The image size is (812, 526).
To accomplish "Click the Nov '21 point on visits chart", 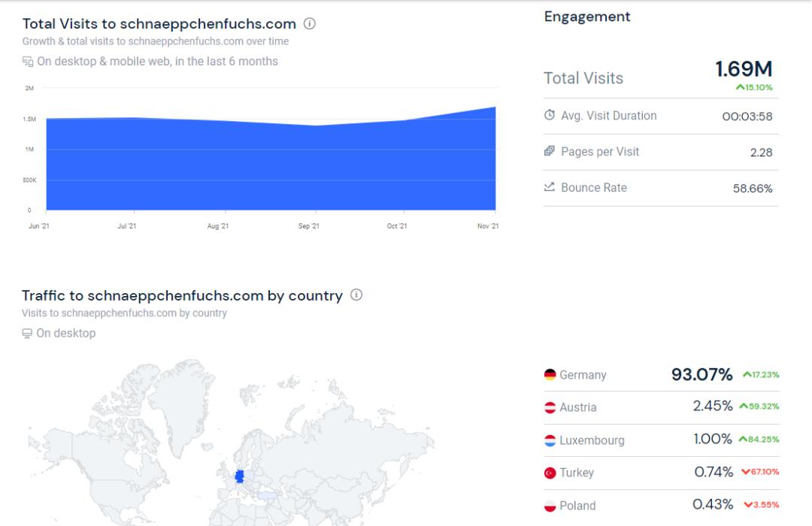I will 495,107.
